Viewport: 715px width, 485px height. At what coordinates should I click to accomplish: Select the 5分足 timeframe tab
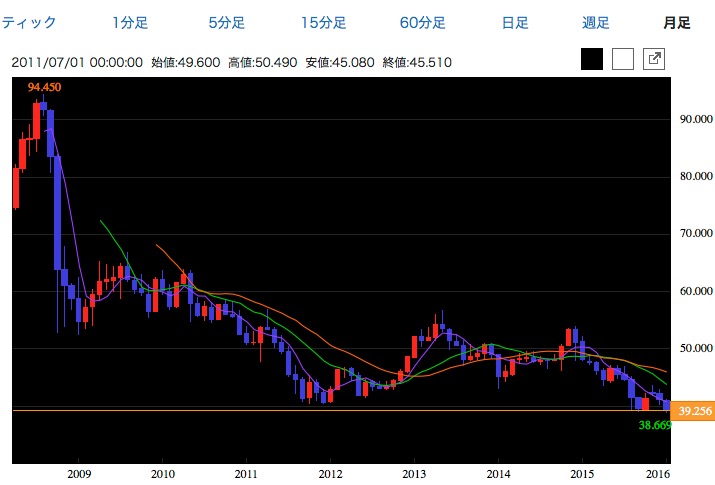tap(226, 22)
